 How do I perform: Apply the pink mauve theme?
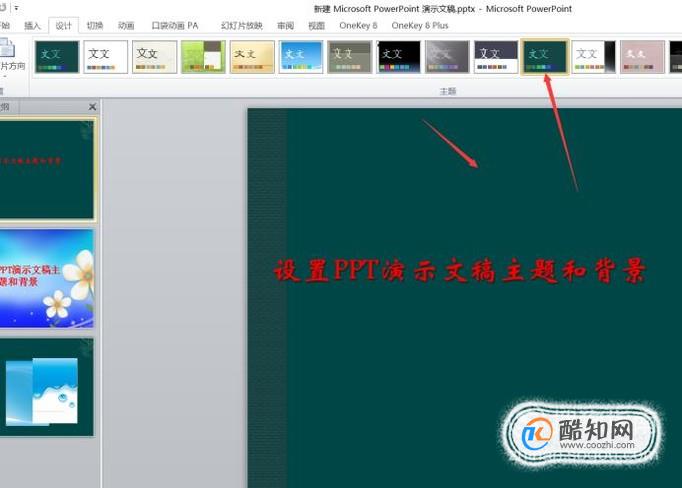coord(642,57)
